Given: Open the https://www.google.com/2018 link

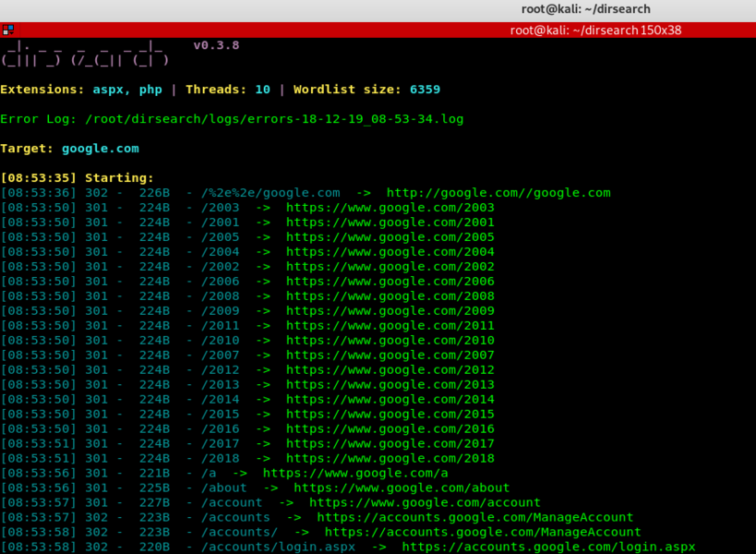Looking at the screenshot, I should pos(390,459).
